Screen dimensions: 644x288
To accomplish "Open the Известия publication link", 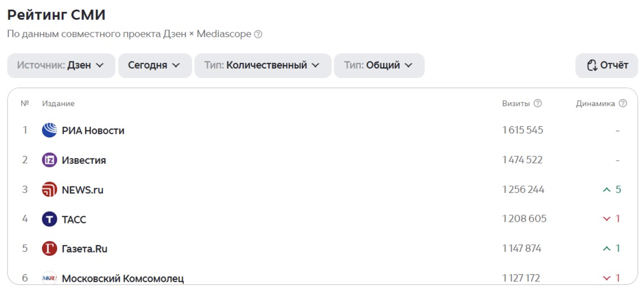I will click(x=84, y=160).
